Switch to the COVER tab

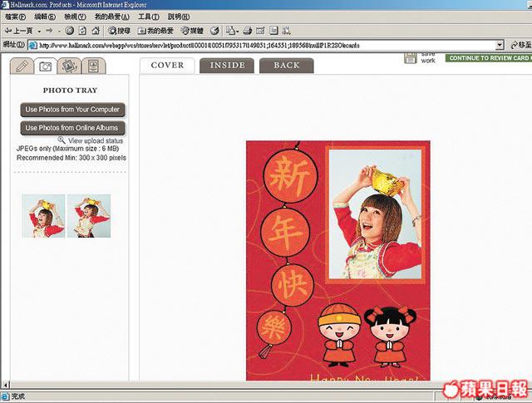167,65
